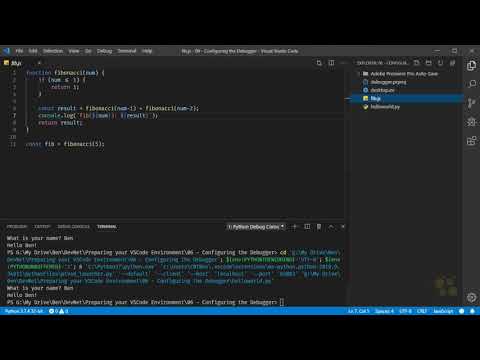Open the Selection menu
This screenshot has height=360, width=480.
(53, 51)
